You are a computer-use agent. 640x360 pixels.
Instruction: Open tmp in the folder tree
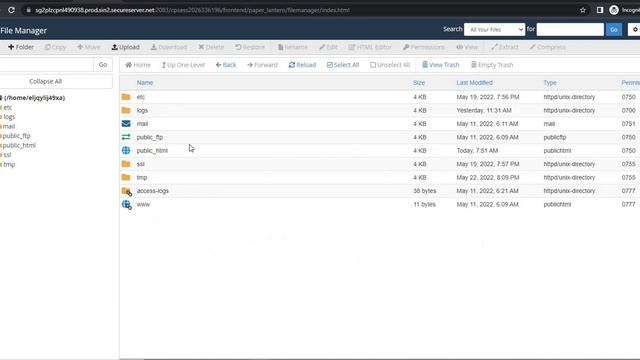point(9,164)
